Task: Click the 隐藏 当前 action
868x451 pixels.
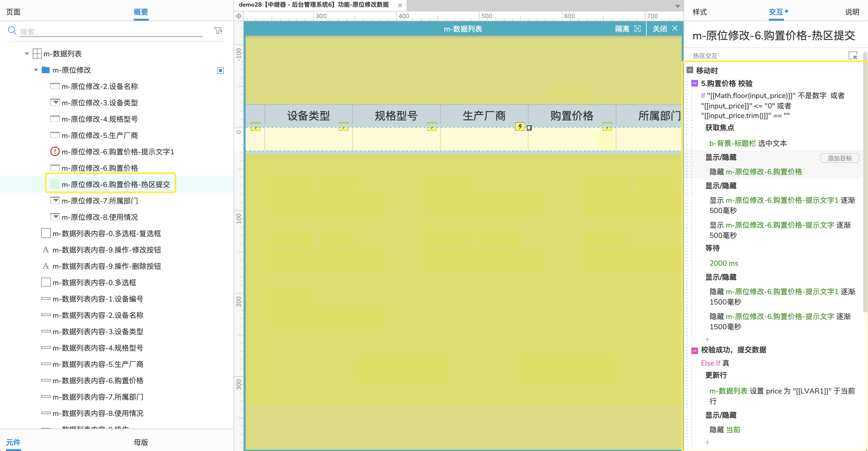Action: pos(724,430)
